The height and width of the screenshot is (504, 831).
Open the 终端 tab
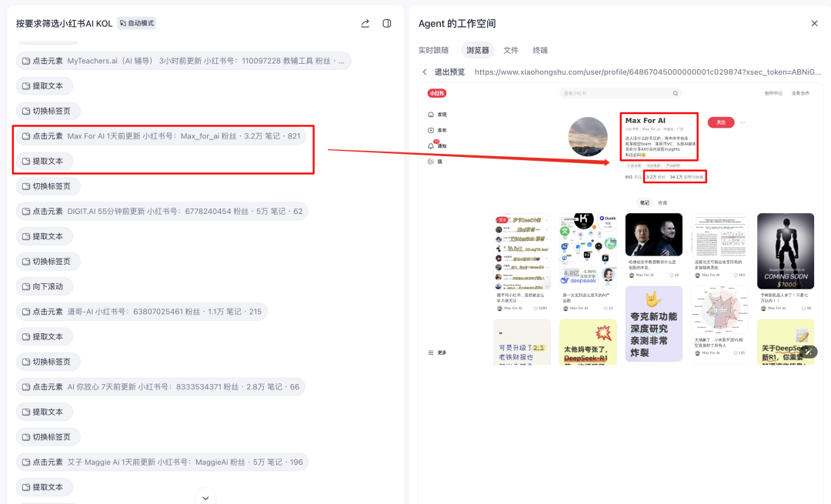click(x=540, y=50)
